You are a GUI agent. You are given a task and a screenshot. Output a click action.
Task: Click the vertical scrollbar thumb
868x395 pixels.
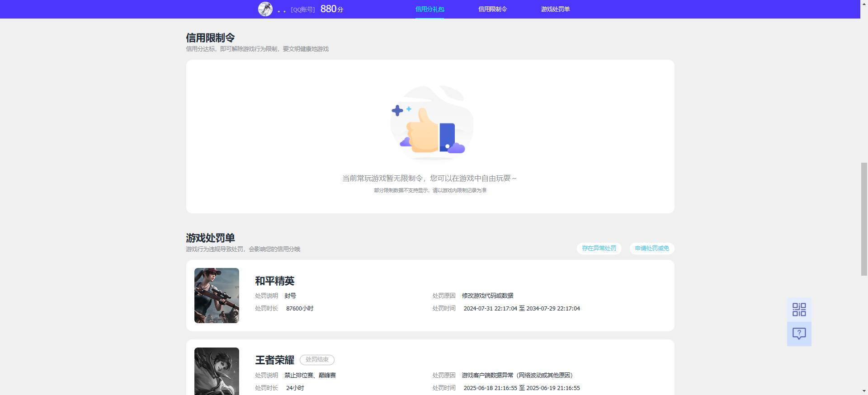[864, 219]
